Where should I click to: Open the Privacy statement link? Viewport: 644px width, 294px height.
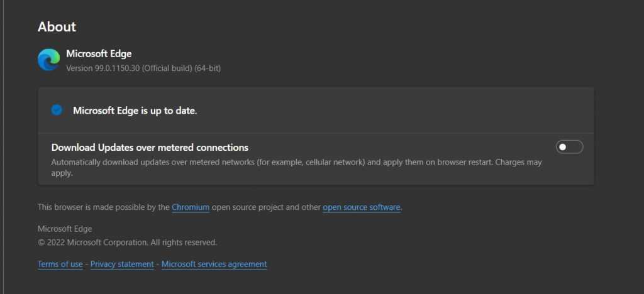click(122, 264)
